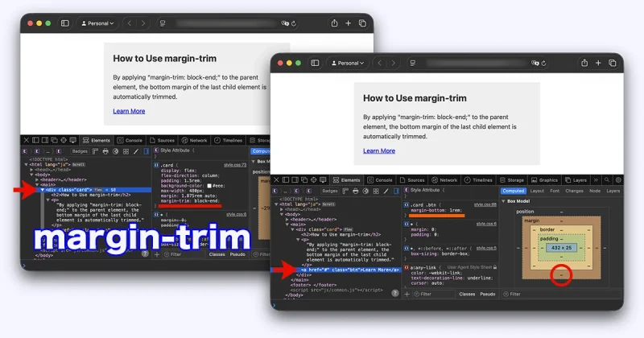Toggle print styles icon in front window
The width and height of the screenshot is (644, 338).
pyautogui.click(x=355, y=191)
